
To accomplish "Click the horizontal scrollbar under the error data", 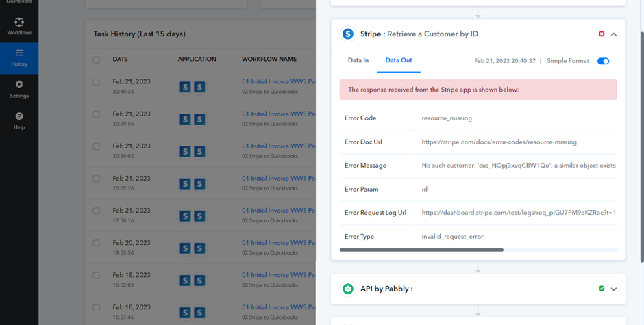I will (x=421, y=250).
